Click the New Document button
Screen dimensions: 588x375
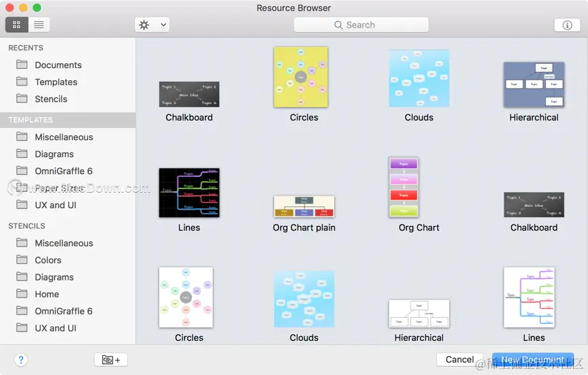(x=532, y=359)
